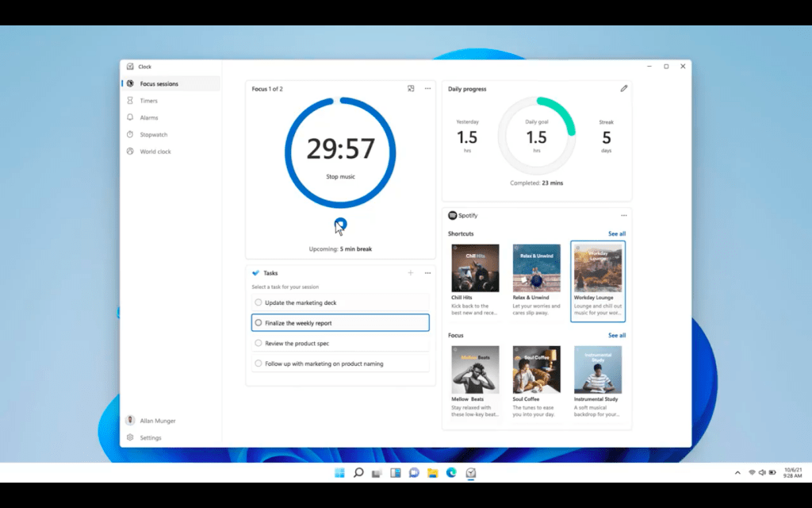Open more options for the Focus timer card
The image size is (812, 508).
coord(427,89)
